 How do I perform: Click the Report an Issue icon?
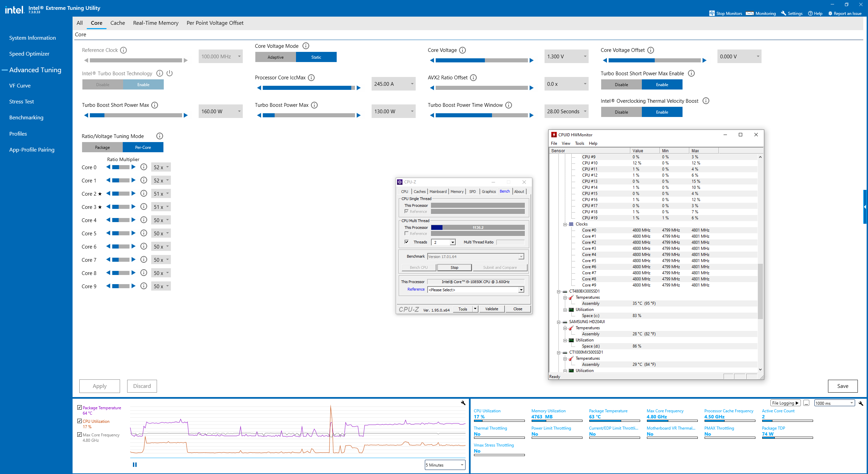coord(830,13)
